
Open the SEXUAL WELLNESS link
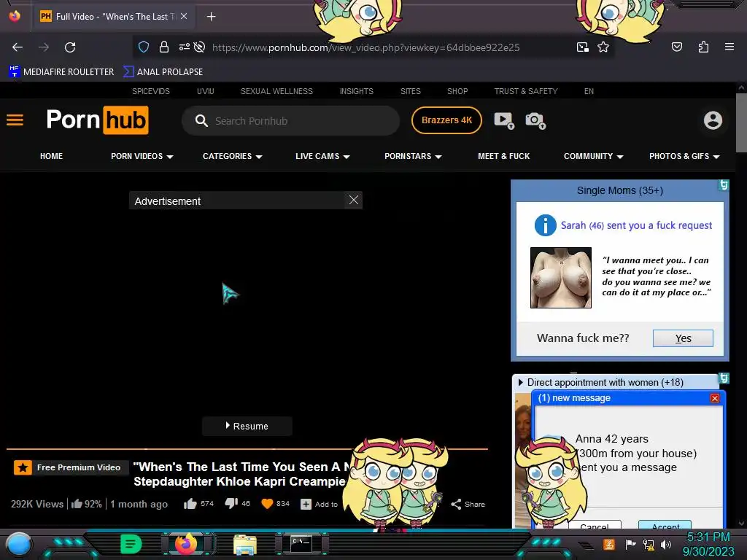[x=276, y=91]
